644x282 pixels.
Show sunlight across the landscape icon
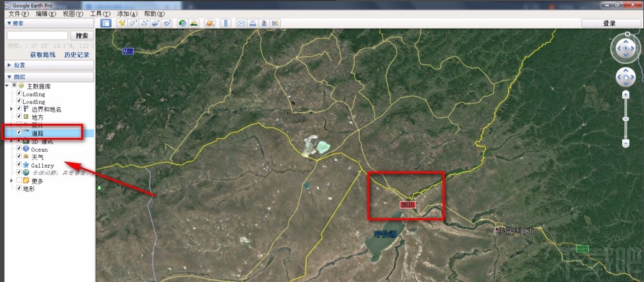194,24
